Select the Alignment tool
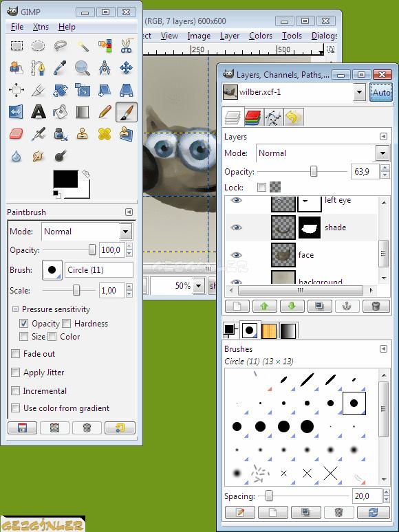Image resolution: width=399 pixels, height=532 pixels. pos(17,90)
